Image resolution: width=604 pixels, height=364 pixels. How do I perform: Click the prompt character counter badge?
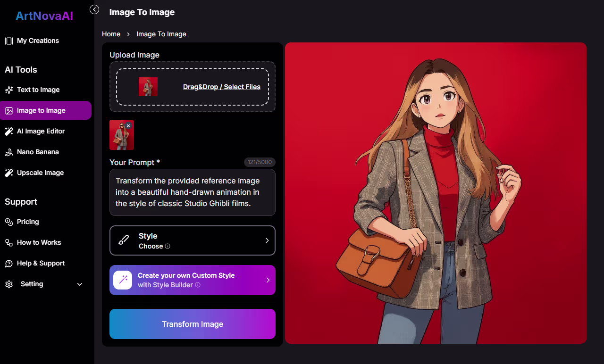coord(260,162)
